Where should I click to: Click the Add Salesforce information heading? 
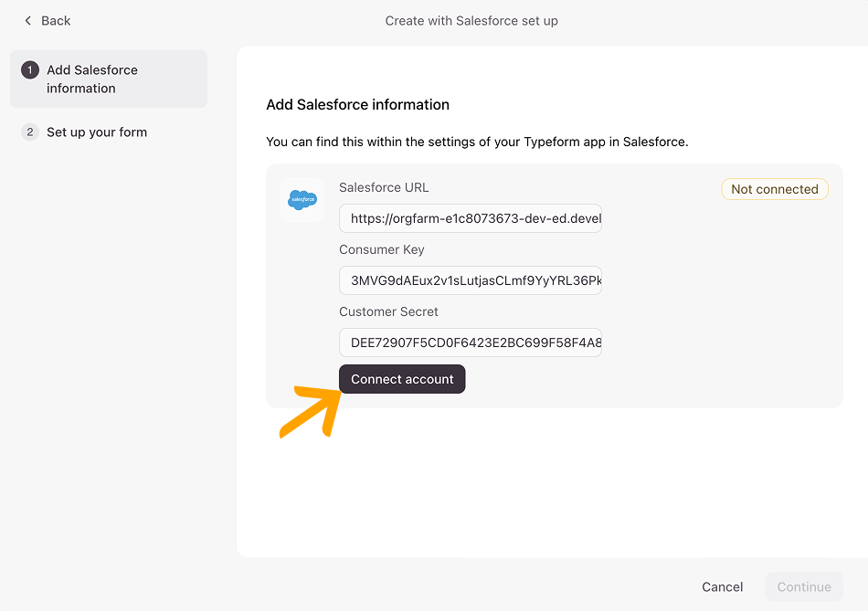357,105
